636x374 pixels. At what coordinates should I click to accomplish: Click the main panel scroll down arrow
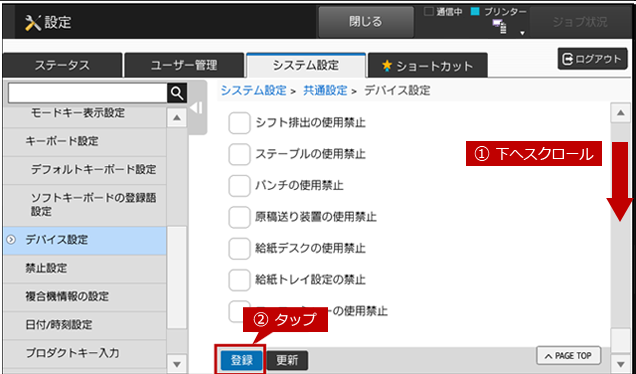620,364
